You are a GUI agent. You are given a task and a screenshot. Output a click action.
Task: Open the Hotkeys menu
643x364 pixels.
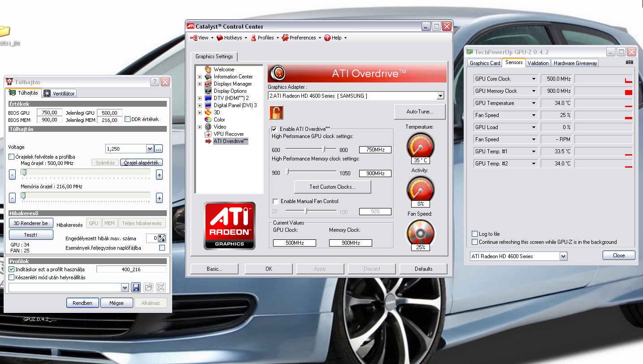(231, 38)
